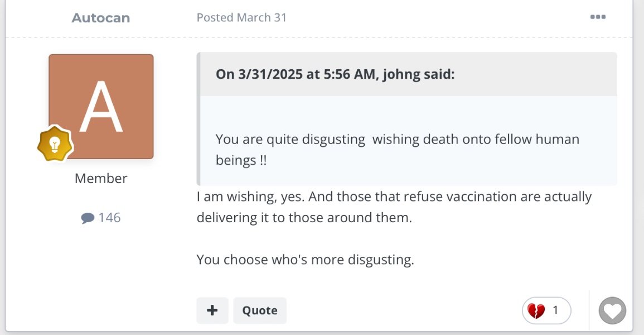Screen dimensions: 644x335
Task: Click Autocan's orange "A" avatar
Action: (x=101, y=106)
